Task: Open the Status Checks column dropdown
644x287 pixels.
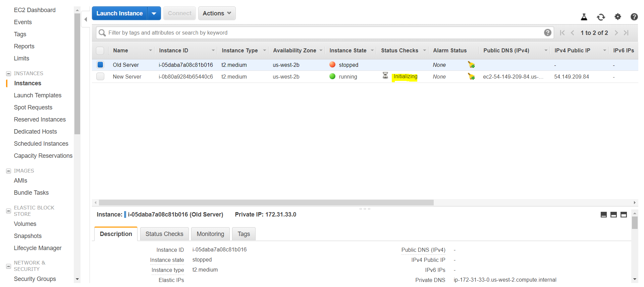Action: [x=424, y=50]
